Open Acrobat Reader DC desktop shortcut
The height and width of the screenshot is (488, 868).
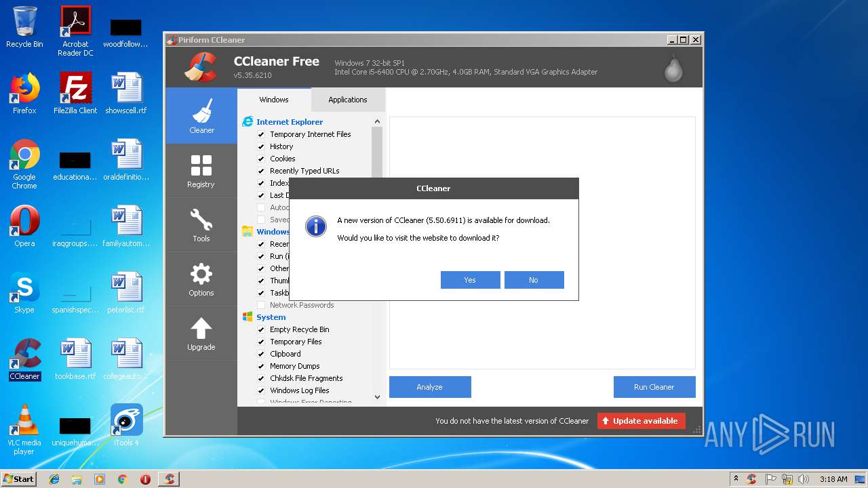tap(75, 31)
